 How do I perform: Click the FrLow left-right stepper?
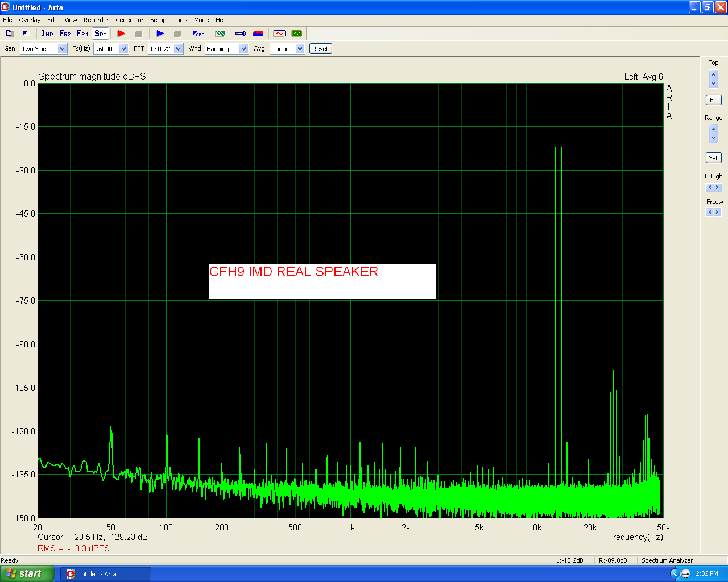[x=713, y=212]
